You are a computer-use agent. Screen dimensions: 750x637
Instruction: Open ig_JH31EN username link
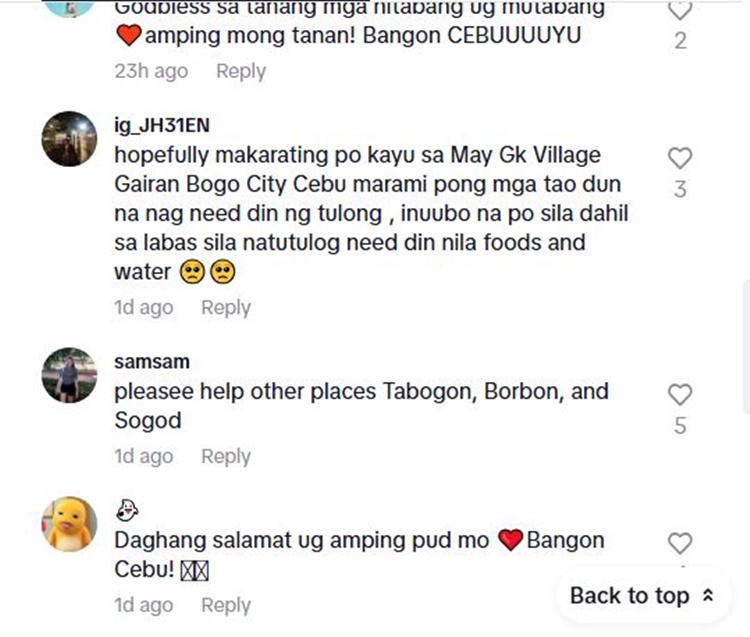coord(162,125)
